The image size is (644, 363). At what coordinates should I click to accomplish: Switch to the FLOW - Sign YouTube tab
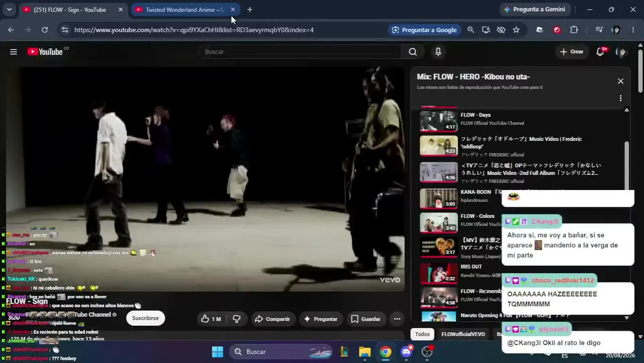coord(69,10)
